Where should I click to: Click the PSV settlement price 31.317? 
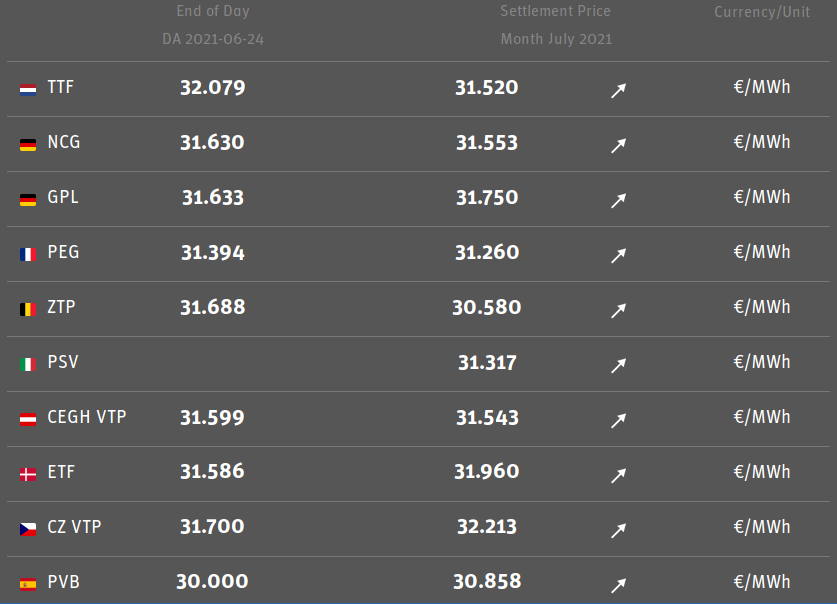click(x=487, y=362)
